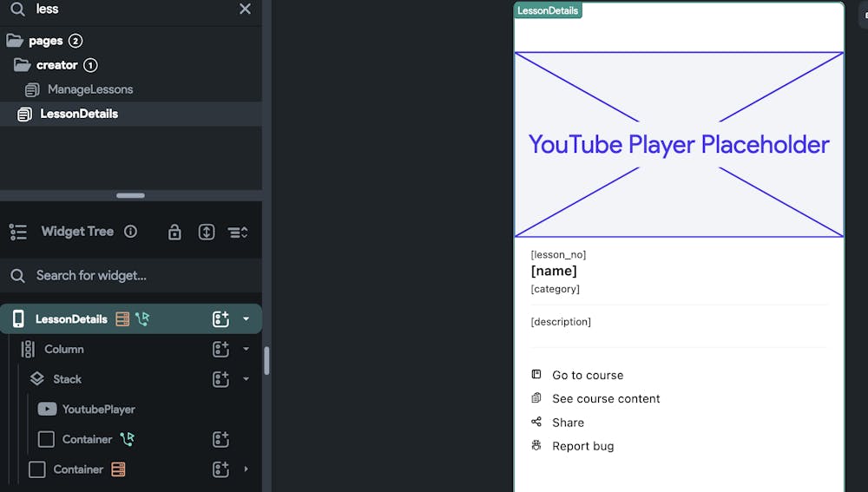The height and width of the screenshot is (492, 868).
Task: Select the YoutubePlayer widget in the tree
Action: coord(99,410)
